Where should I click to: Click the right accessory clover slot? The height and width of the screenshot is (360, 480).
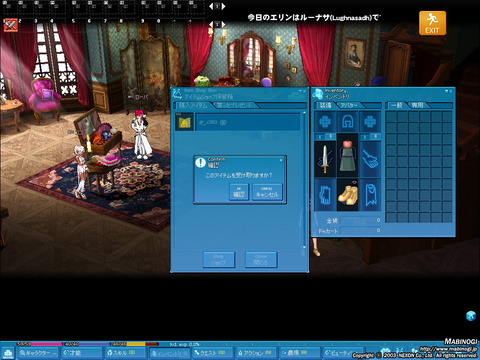point(370,122)
